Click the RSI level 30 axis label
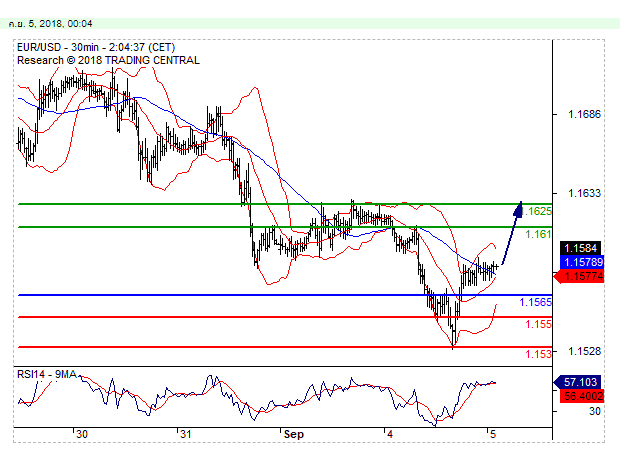This screenshot has width=620, height=455. pyautogui.click(x=595, y=412)
